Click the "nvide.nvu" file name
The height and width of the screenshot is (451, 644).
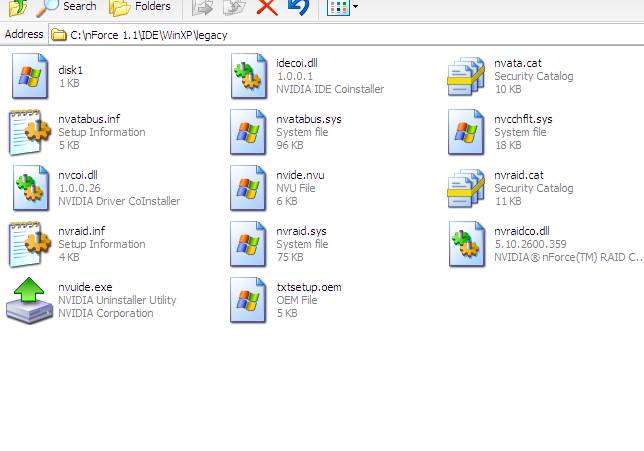[300, 175]
